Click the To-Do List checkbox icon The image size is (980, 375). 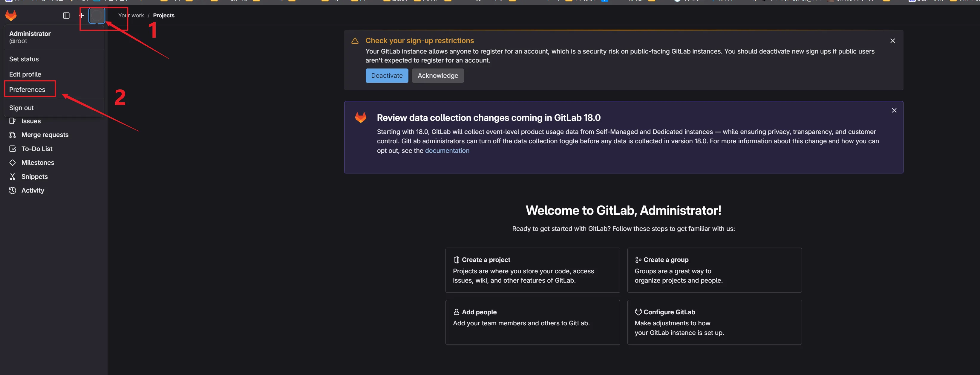coord(13,149)
